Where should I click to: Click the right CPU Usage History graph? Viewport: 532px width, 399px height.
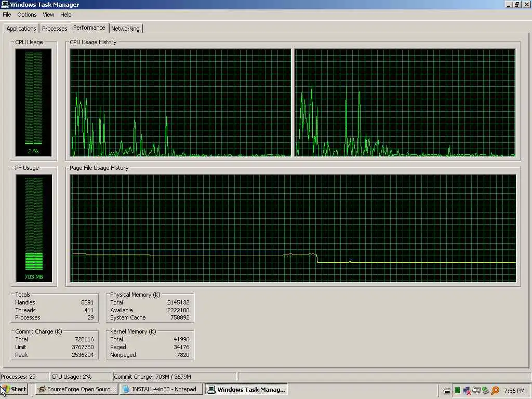click(405, 102)
